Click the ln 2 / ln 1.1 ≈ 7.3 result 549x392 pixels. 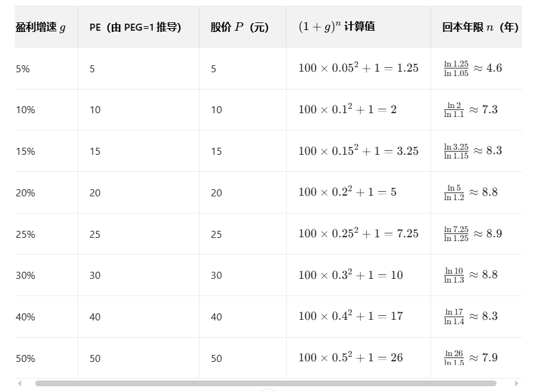click(x=471, y=109)
